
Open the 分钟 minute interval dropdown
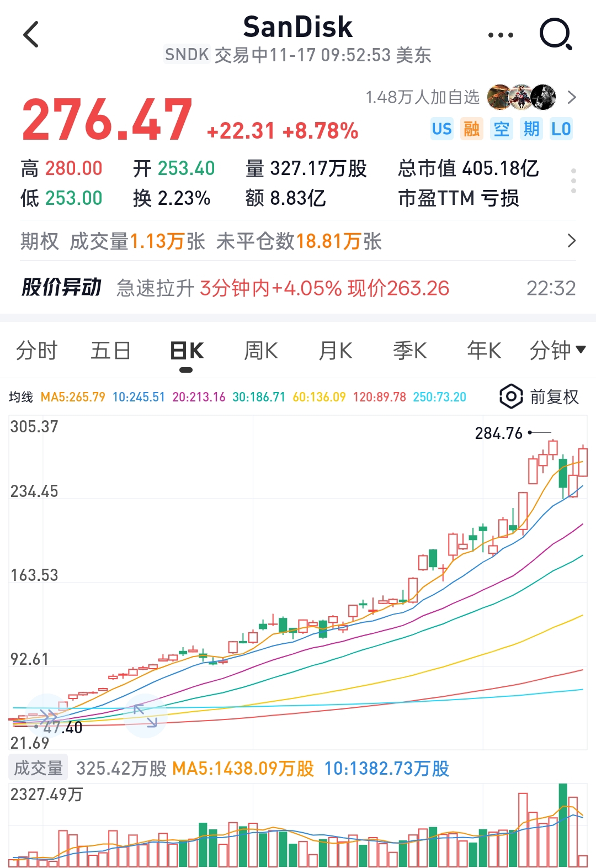point(557,350)
